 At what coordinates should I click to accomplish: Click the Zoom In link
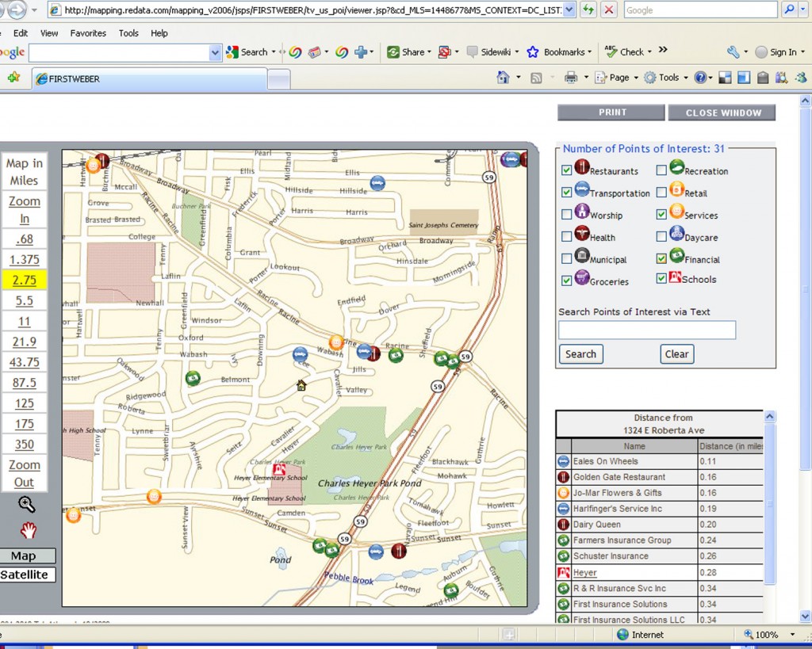tap(25, 210)
